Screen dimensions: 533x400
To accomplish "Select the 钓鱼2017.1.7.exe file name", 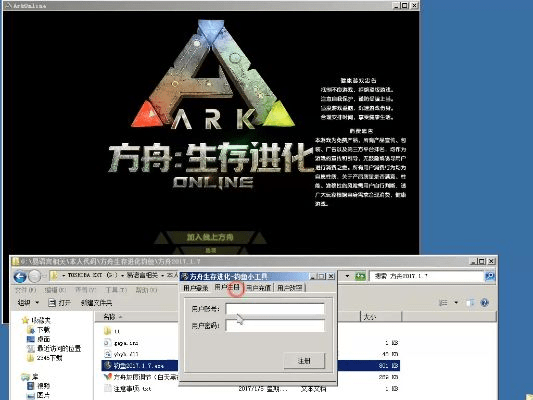I will click(x=139, y=366).
